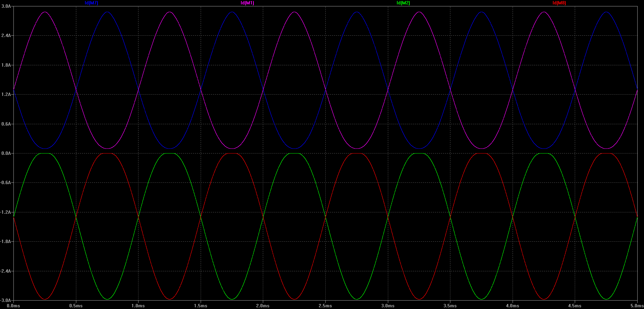Click the 2.5ms time axis label
The height and width of the screenshot is (309, 644).
click(325, 306)
